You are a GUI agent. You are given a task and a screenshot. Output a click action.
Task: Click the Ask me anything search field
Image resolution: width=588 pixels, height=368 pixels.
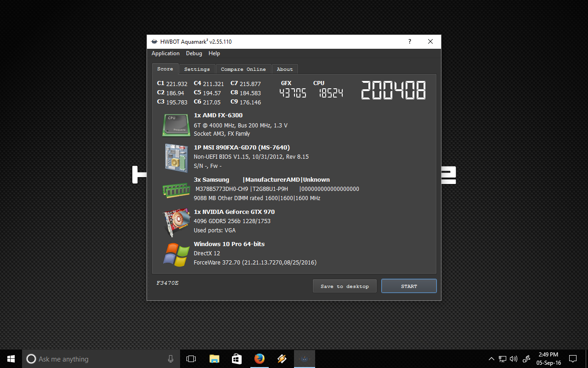(101, 359)
